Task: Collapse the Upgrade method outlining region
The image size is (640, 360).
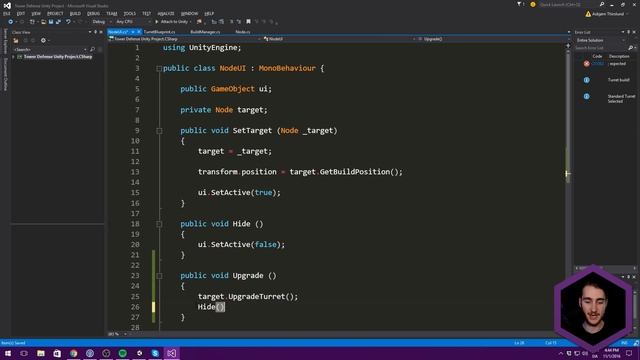Action: 159,276
